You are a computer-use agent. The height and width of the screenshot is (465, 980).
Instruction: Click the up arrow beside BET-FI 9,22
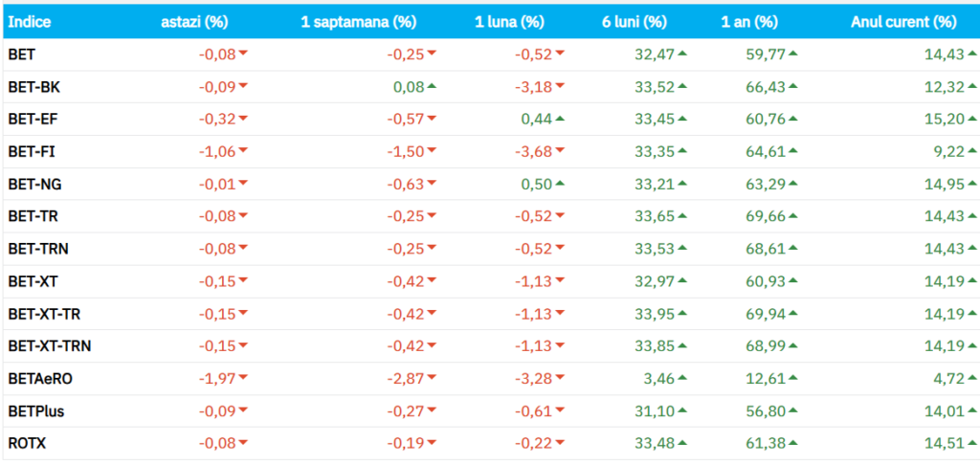pyautogui.click(x=969, y=151)
